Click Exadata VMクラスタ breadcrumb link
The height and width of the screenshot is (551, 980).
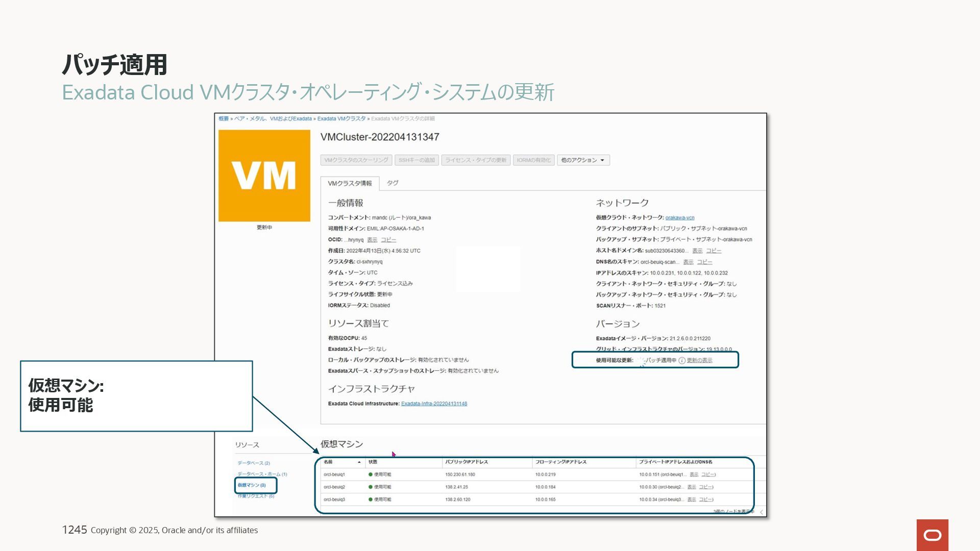(x=341, y=119)
